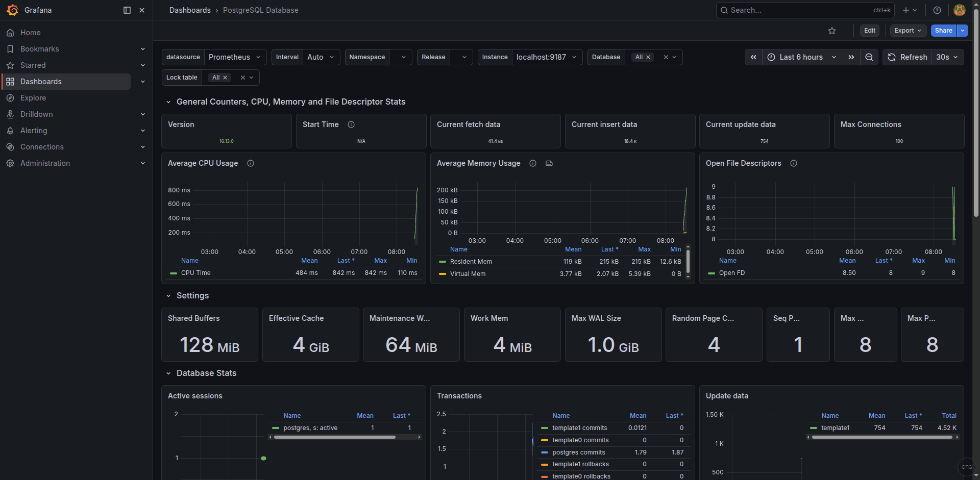The width and height of the screenshot is (980, 480).
Task: Click the Alerting bell icon
Action: (10, 131)
